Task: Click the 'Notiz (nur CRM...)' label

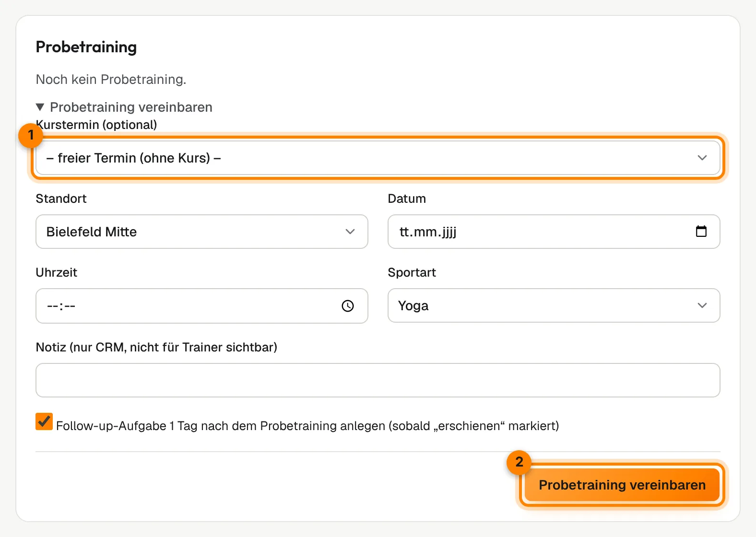Action: coord(156,347)
